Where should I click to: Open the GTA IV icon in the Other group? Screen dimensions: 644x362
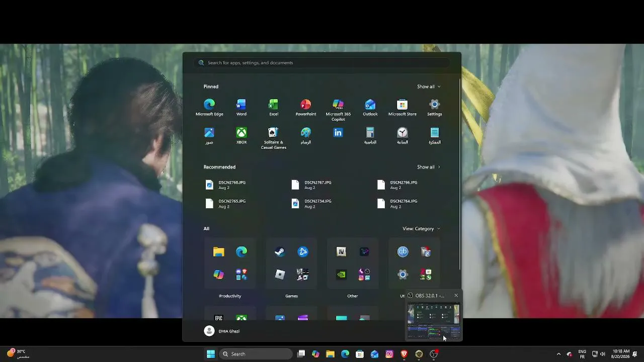tap(341, 252)
